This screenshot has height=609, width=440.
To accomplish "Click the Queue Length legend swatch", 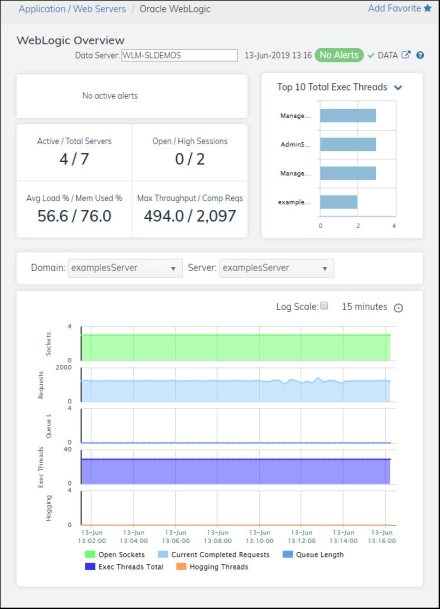I will (288, 554).
